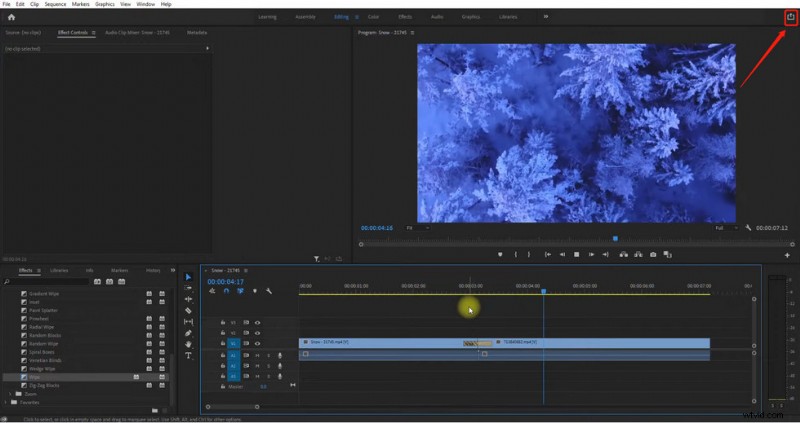Toggle lock on V1 track
Viewport: 800px width, 423px height.
coord(223,343)
